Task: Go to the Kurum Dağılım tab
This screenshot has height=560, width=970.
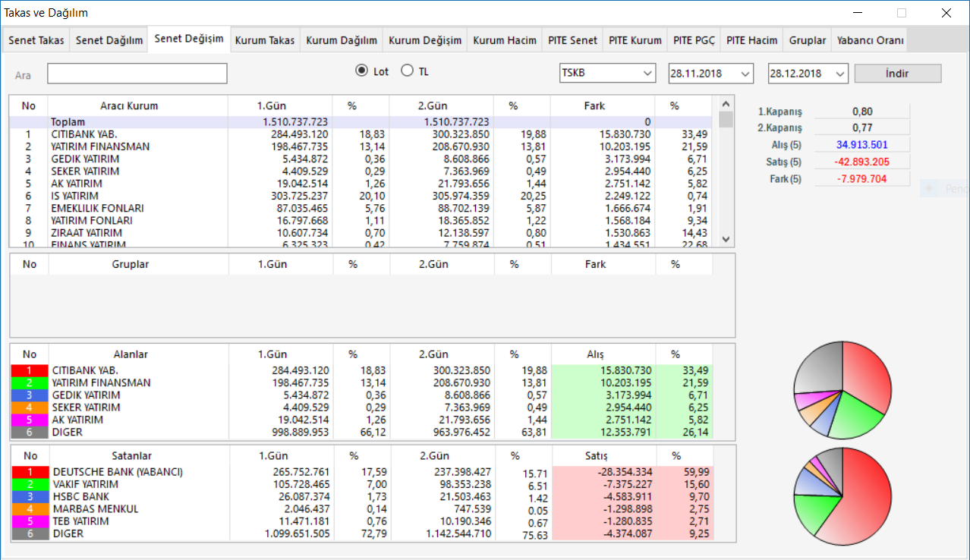Action: (342, 41)
